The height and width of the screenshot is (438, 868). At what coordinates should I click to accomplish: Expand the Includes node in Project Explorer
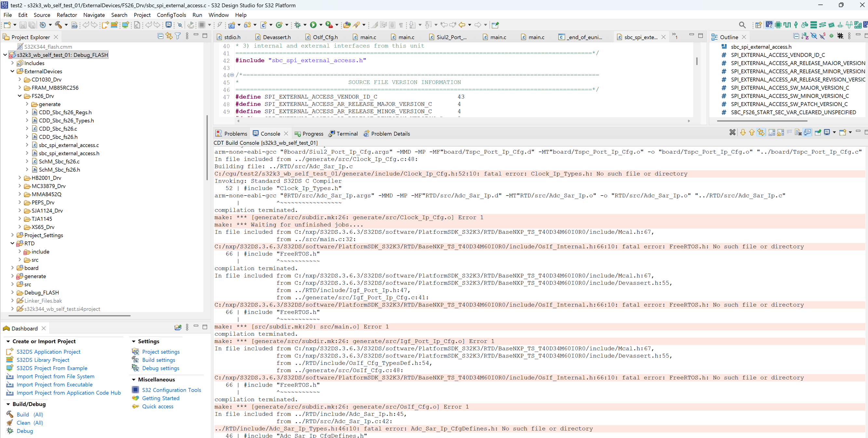(x=12, y=63)
